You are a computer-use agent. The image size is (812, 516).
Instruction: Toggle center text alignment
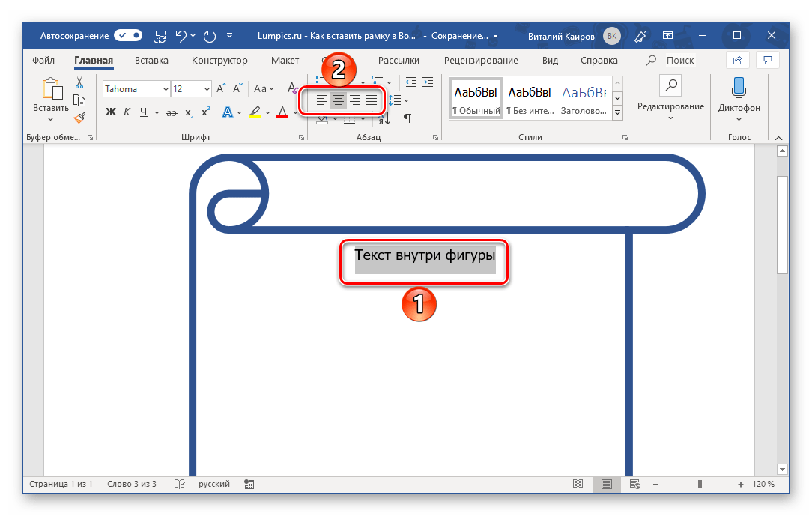click(338, 100)
